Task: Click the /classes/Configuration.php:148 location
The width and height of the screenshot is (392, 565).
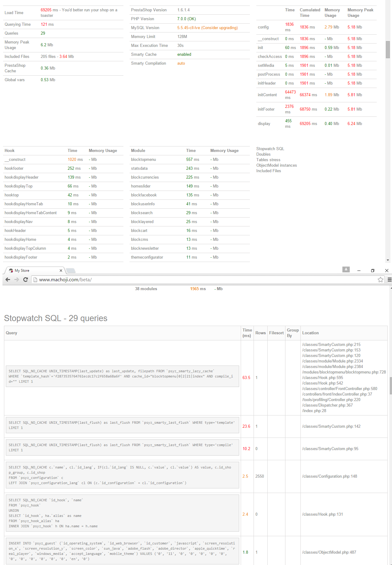Action: pos(330,476)
